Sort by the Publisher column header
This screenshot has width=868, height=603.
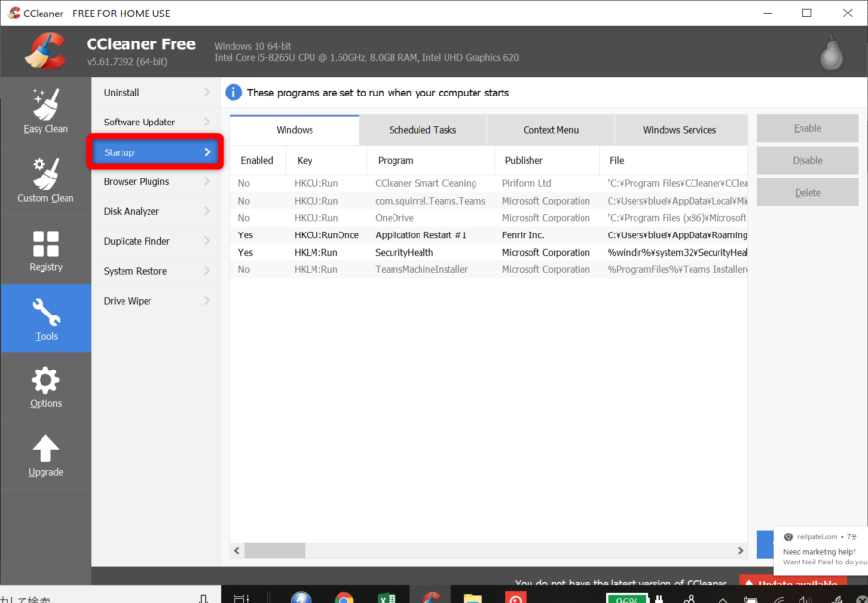click(x=547, y=160)
